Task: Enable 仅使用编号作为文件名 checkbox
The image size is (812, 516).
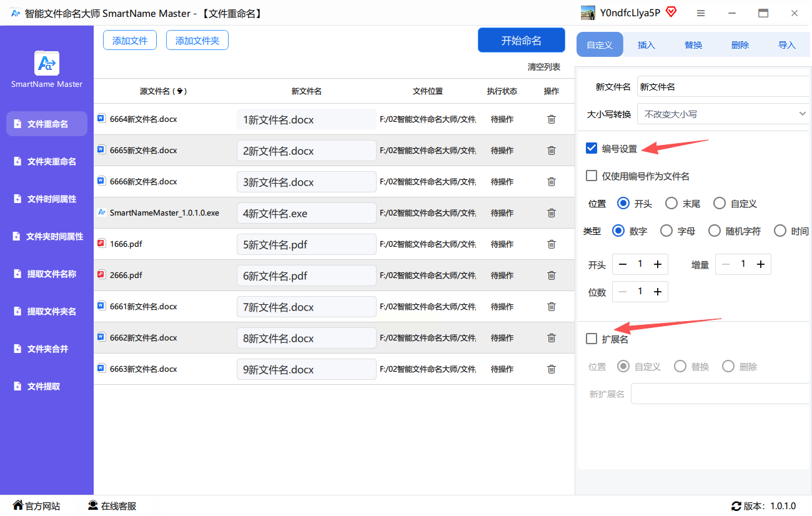Action: point(592,176)
